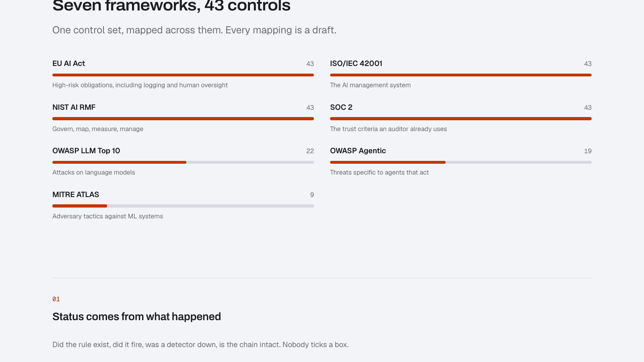This screenshot has height=362, width=644.
Task: Click the NIST AI RMF framework title
Action: coord(74,107)
